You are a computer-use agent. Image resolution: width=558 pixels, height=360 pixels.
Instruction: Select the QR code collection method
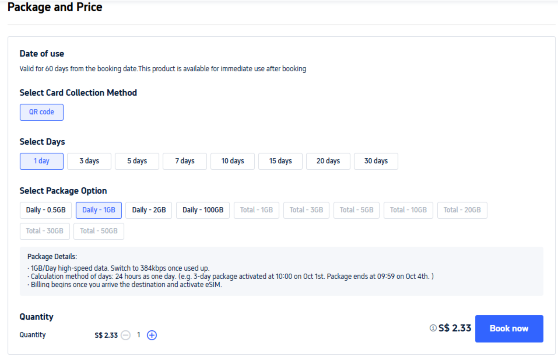[x=42, y=112]
